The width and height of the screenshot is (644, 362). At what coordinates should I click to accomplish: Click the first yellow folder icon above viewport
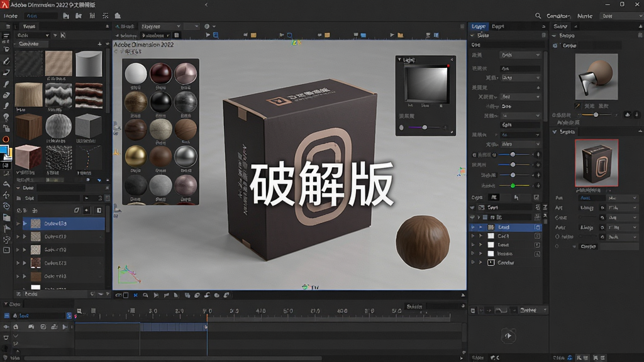pos(253,35)
